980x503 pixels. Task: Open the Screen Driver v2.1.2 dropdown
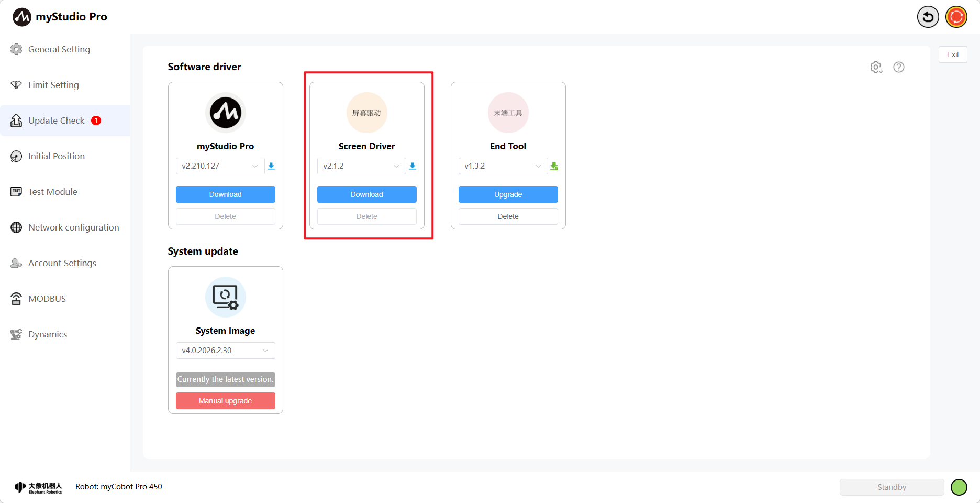click(x=361, y=166)
